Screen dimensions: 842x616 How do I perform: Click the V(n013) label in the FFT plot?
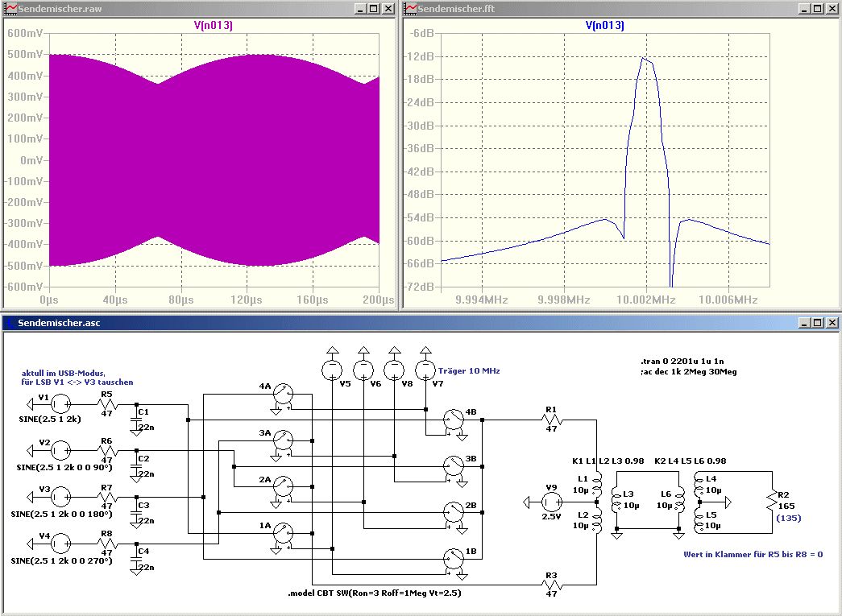pyautogui.click(x=604, y=26)
